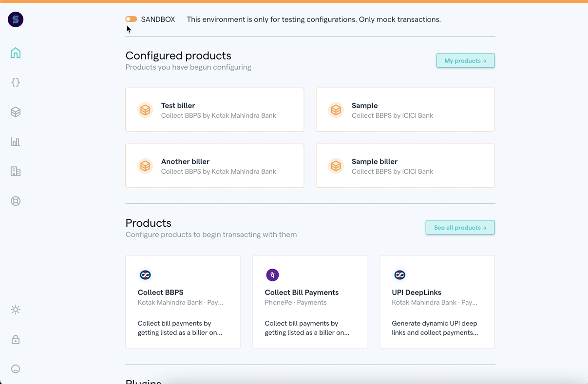The image size is (588, 384).
Task: Open the Sample biller card
Action: [405, 165]
